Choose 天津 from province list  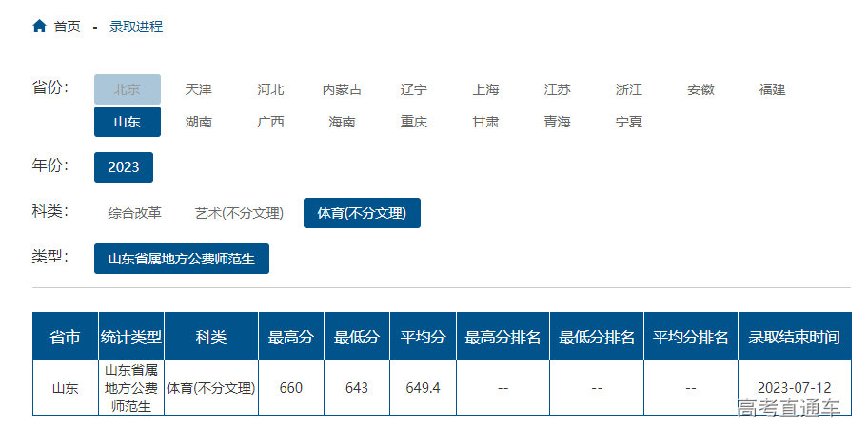click(199, 89)
